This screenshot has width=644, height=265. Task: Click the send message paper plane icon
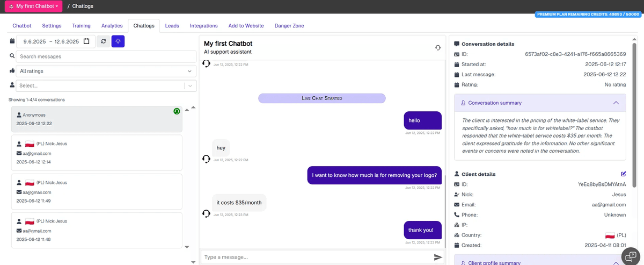[x=438, y=257]
